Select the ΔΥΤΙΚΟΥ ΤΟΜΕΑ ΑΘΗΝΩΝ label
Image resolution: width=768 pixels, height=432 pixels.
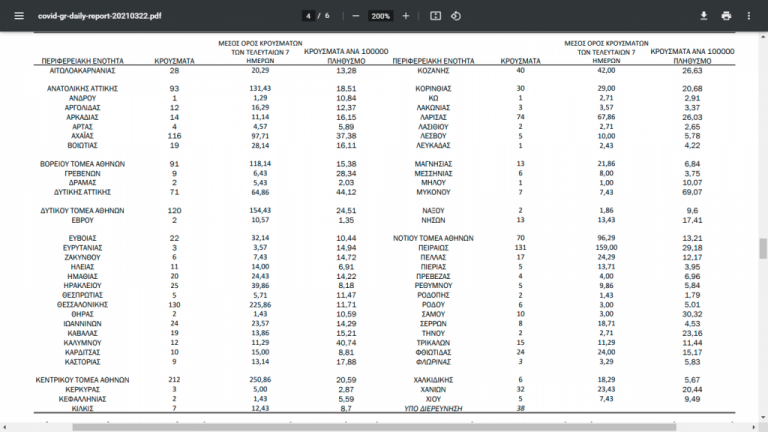[x=82, y=211]
